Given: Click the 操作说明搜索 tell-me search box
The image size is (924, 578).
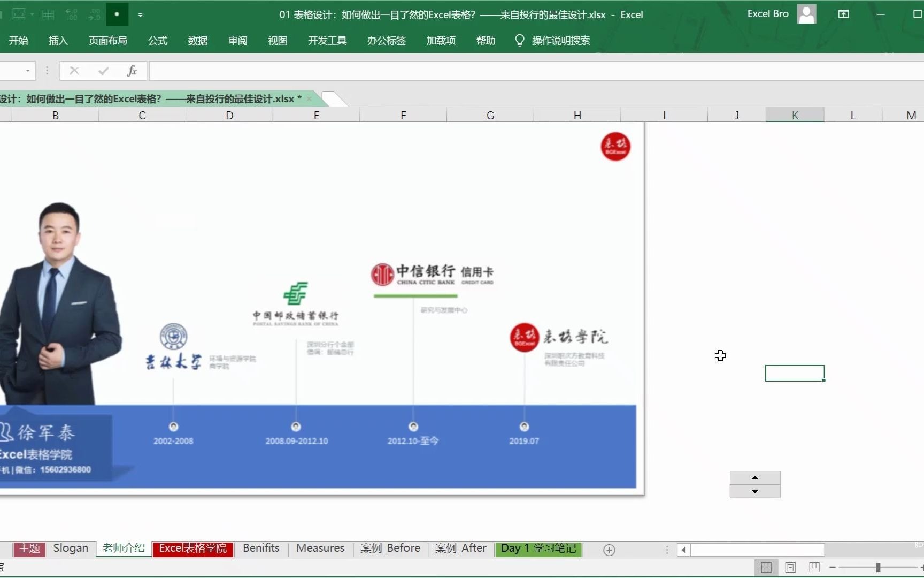Looking at the screenshot, I should (x=561, y=41).
